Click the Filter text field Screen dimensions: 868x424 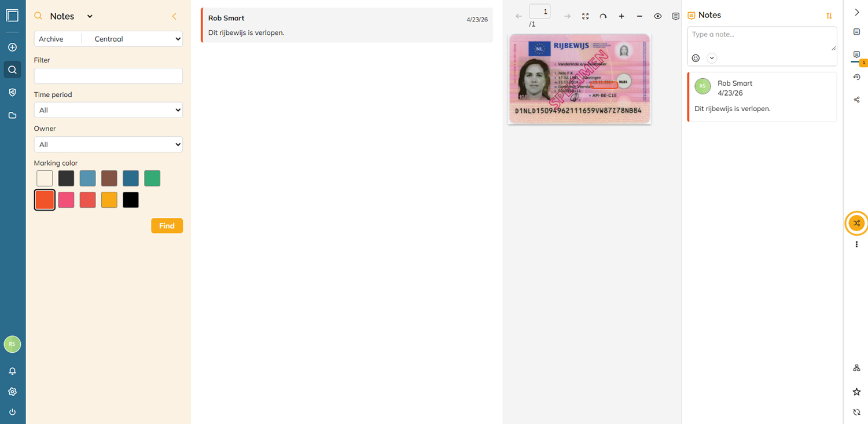(x=108, y=76)
